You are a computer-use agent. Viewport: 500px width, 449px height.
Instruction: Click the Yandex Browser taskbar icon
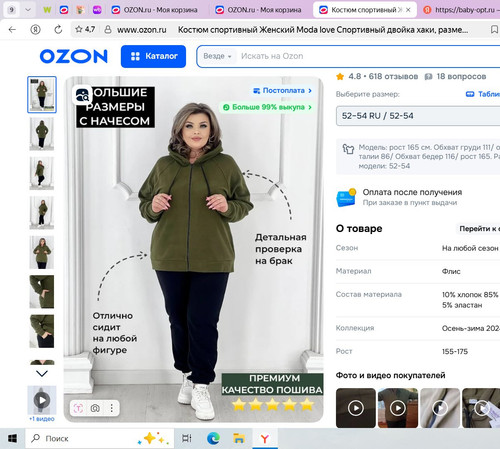pos(265,439)
